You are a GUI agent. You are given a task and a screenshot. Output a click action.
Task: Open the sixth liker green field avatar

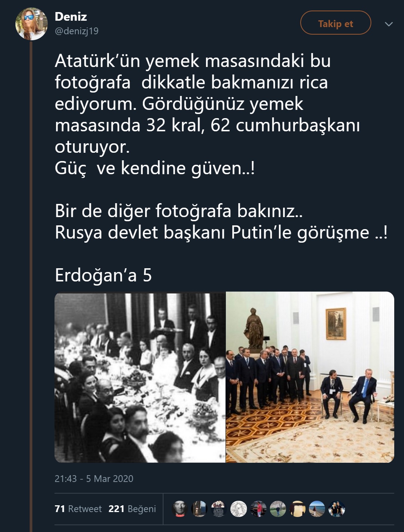278,509
